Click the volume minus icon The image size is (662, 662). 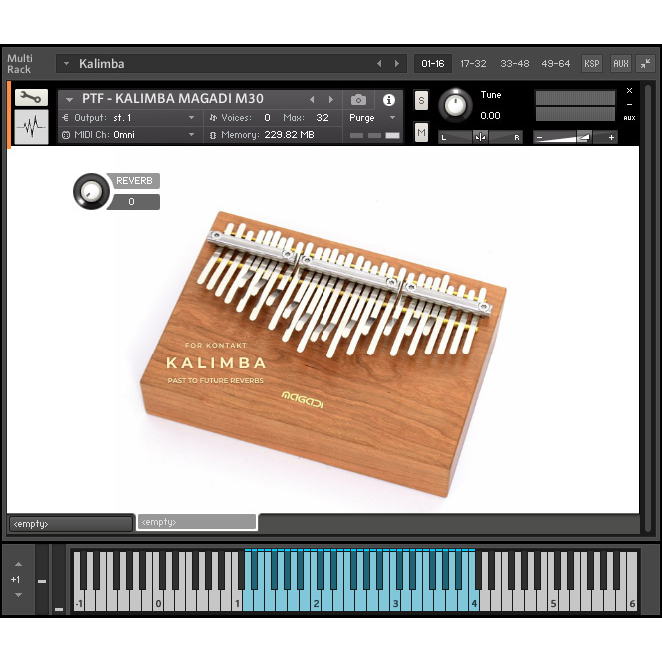click(539, 137)
